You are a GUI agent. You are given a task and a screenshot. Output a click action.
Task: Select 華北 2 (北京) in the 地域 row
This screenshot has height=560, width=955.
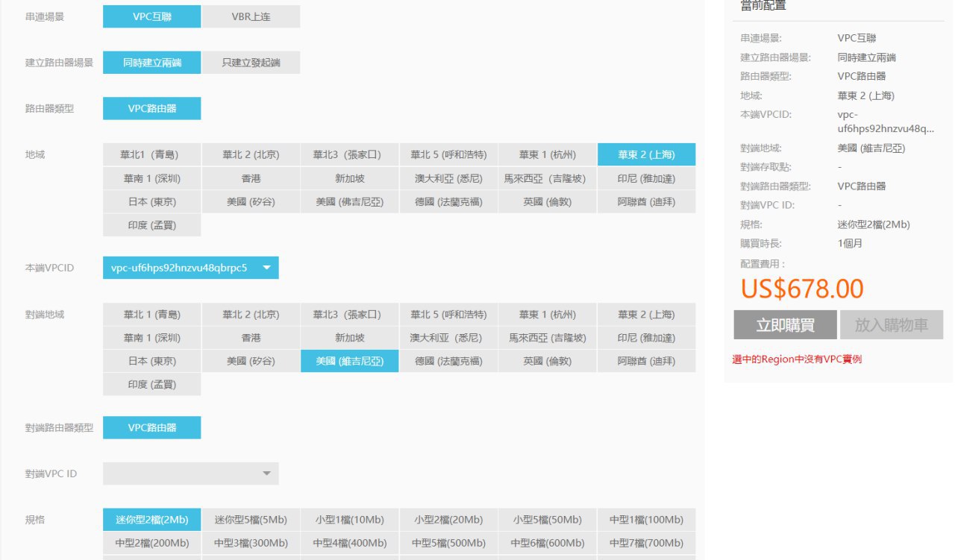tap(251, 155)
